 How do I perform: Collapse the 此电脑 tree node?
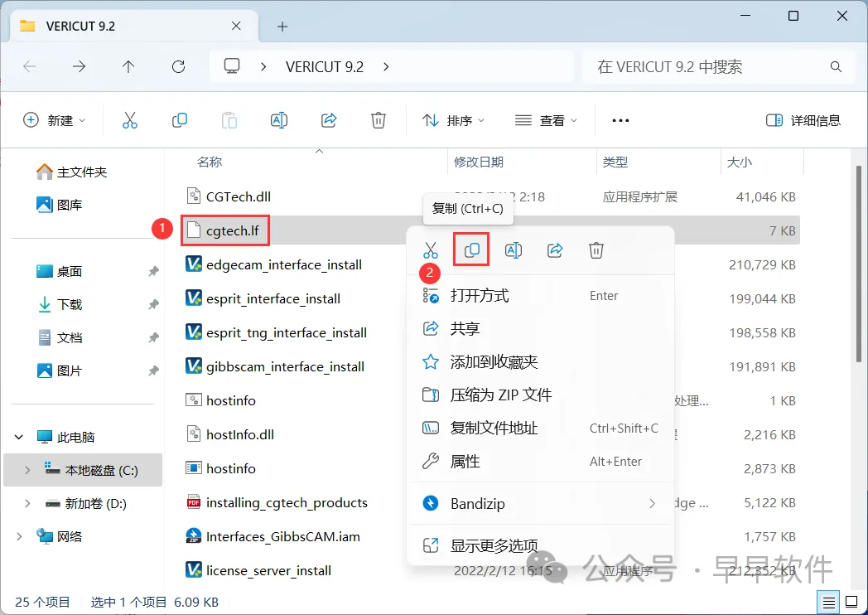click(x=19, y=437)
